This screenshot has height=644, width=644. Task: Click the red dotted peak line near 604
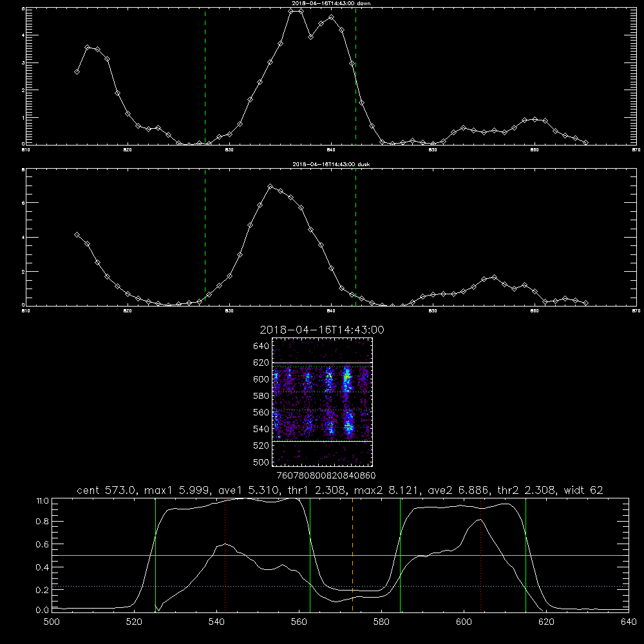pos(480,555)
